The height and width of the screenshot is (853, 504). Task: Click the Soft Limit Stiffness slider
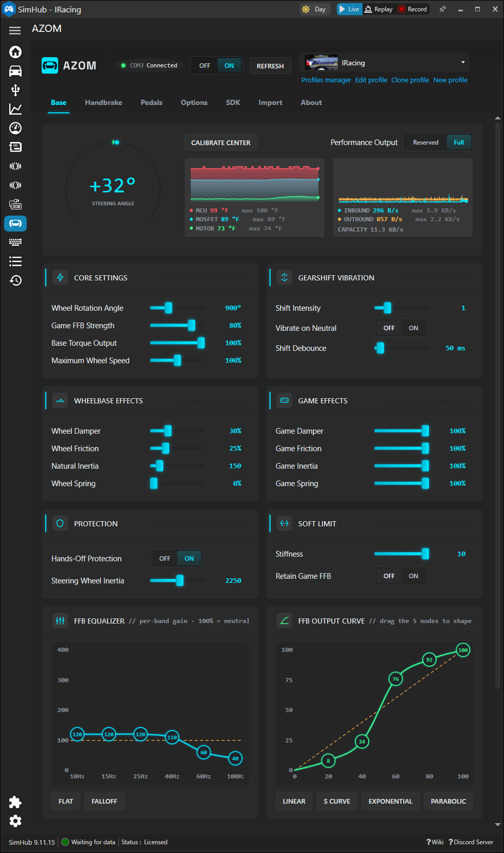(x=402, y=554)
